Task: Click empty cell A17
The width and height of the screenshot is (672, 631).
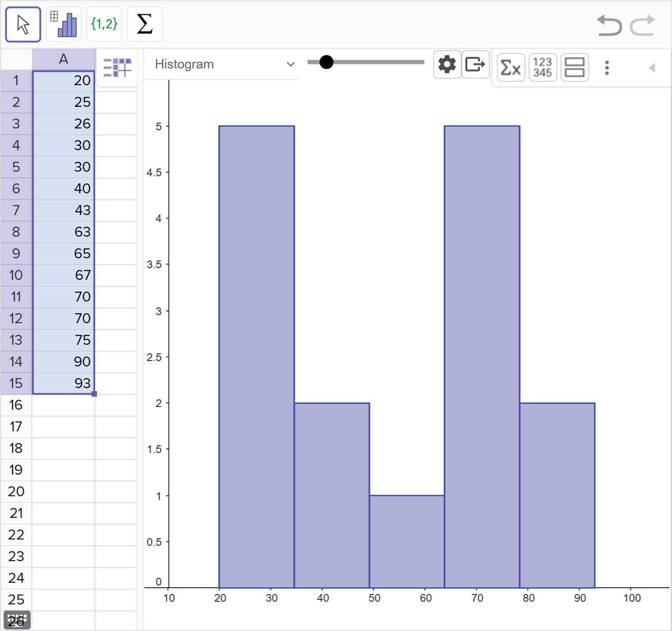Action: coord(64,427)
